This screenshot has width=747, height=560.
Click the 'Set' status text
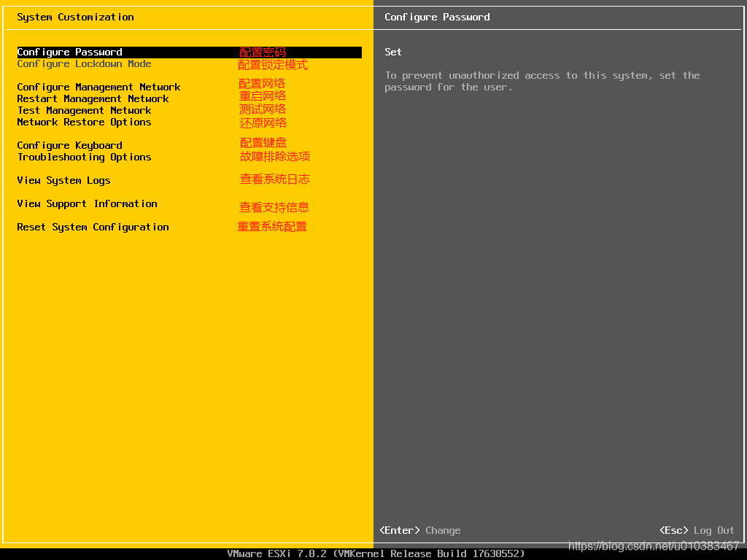[x=393, y=52]
